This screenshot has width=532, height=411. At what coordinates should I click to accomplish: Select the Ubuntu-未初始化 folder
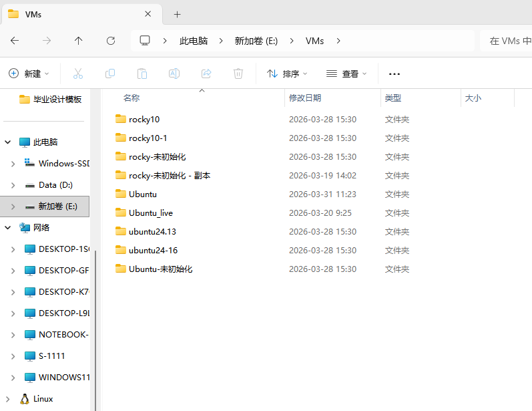[160, 269]
